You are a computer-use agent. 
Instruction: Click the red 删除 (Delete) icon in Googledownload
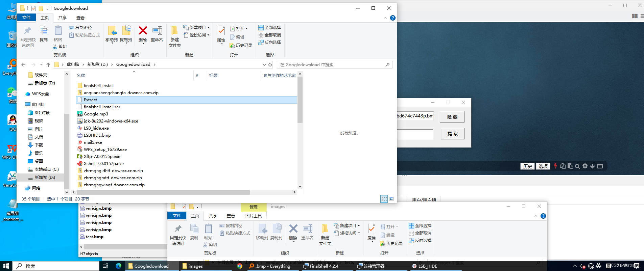[143, 31]
